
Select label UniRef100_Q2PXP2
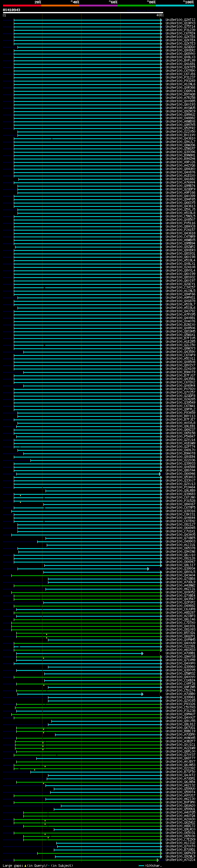click(180, 603)
